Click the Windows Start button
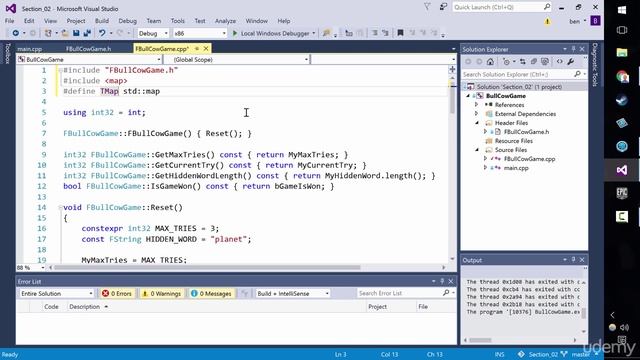Image resolution: width=640 pixels, height=360 pixels. point(622,10)
